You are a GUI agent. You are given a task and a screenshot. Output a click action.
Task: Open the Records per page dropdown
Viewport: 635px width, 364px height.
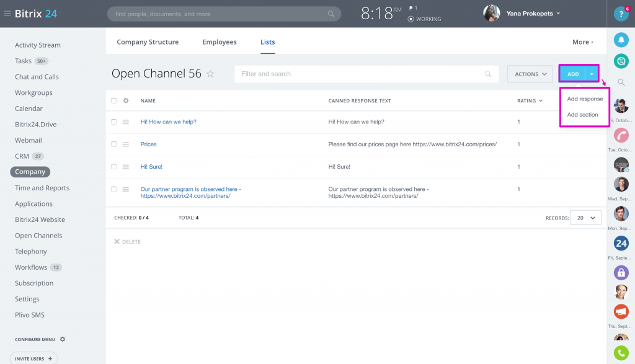(x=585, y=218)
